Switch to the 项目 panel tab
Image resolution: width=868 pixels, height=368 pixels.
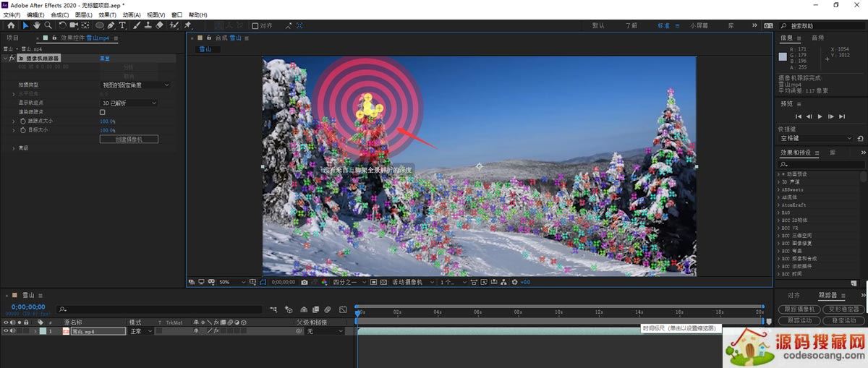click(x=12, y=38)
